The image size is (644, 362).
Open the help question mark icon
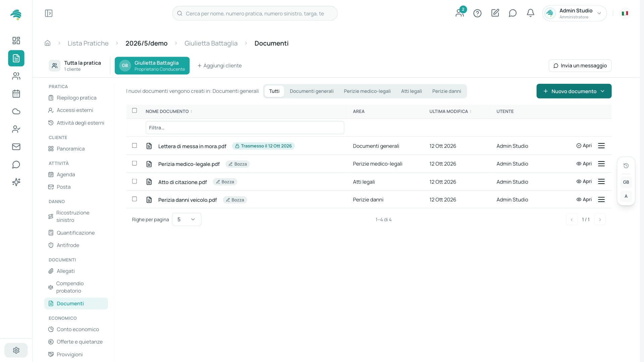click(x=477, y=13)
